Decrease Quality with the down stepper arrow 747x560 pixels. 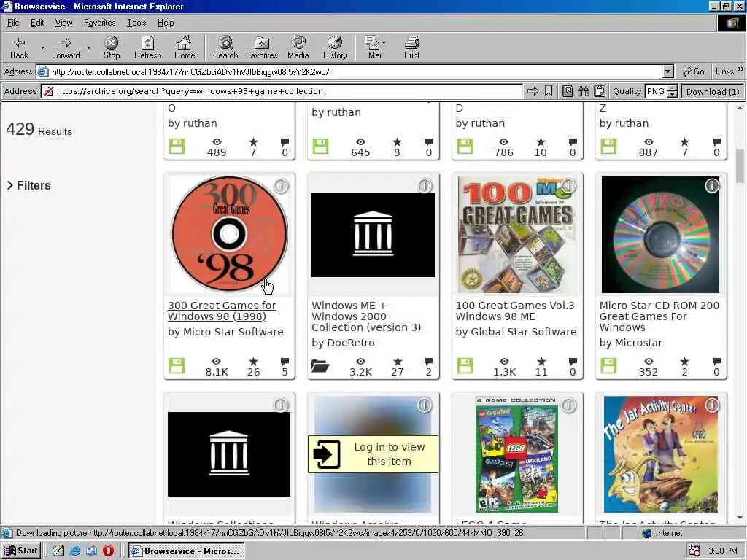tap(672, 94)
